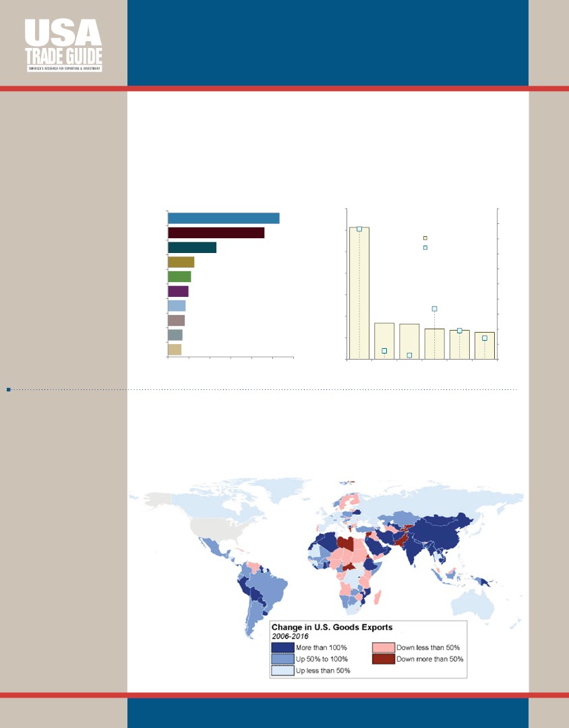The height and width of the screenshot is (728, 569).
Task: Select the square marker atop the tallest column
Action: (359, 229)
